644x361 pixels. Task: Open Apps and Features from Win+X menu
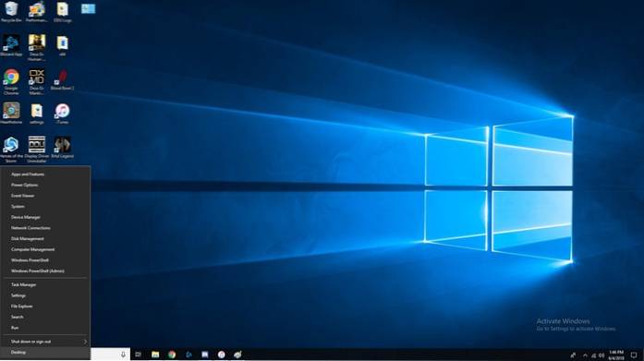[45, 174]
